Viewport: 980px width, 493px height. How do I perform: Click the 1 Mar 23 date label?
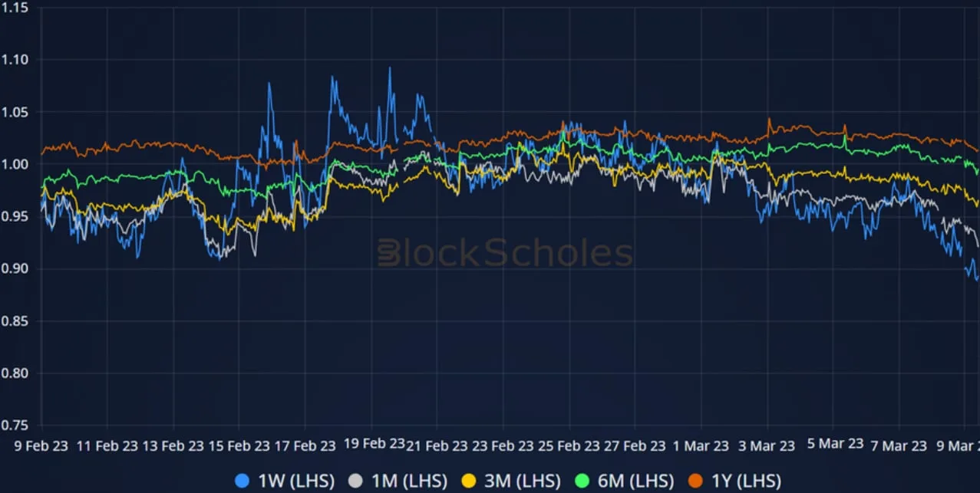(701, 445)
